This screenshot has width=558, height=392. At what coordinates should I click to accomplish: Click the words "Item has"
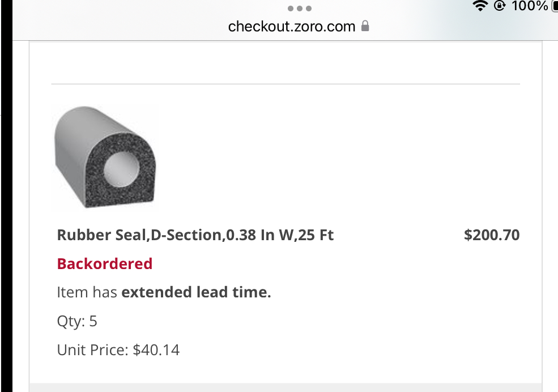tap(87, 292)
